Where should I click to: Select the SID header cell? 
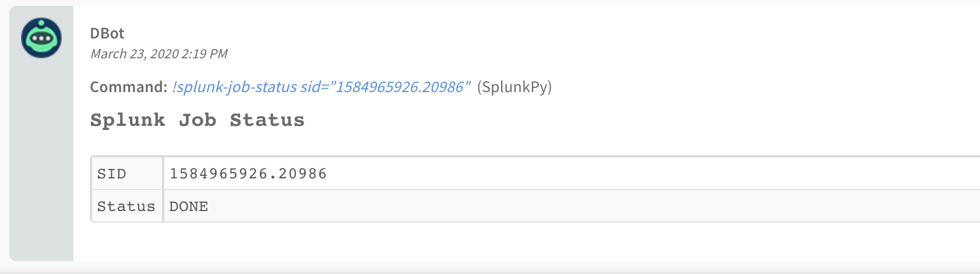112,174
